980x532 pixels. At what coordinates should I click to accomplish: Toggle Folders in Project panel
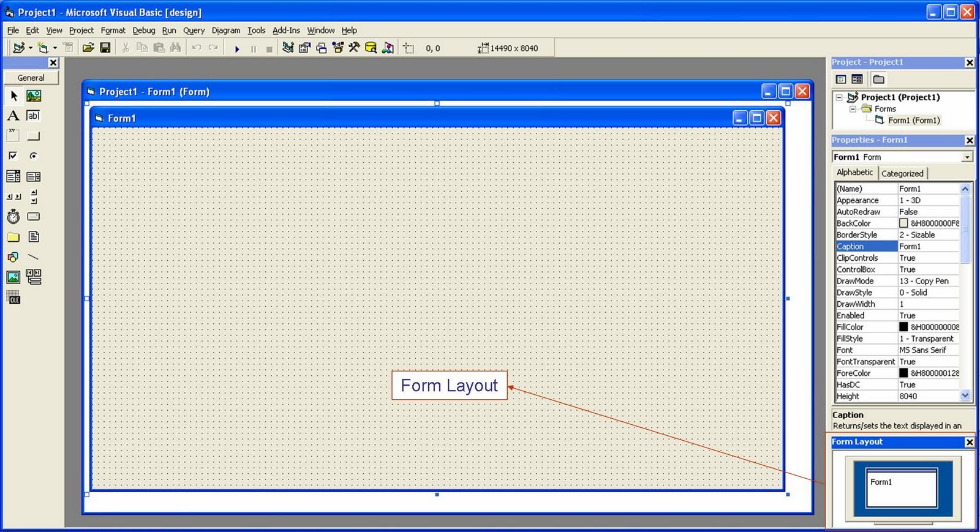[878, 79]
